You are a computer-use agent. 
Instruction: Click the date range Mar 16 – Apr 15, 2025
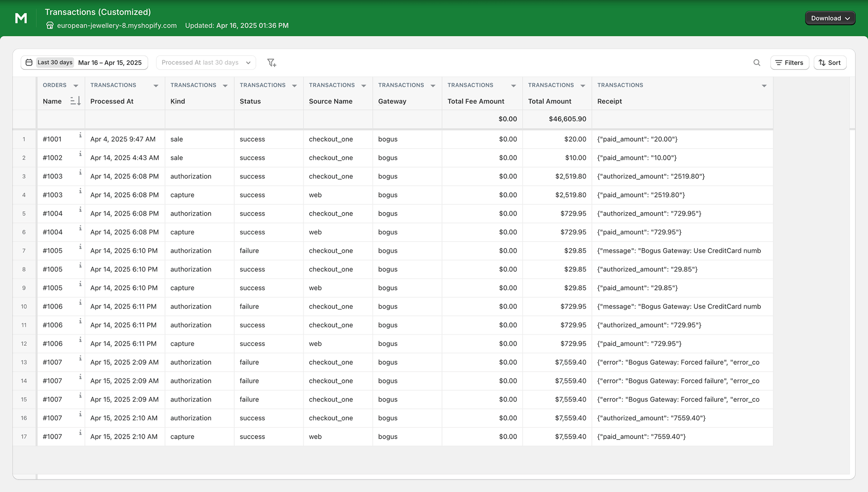click(110, 62)
